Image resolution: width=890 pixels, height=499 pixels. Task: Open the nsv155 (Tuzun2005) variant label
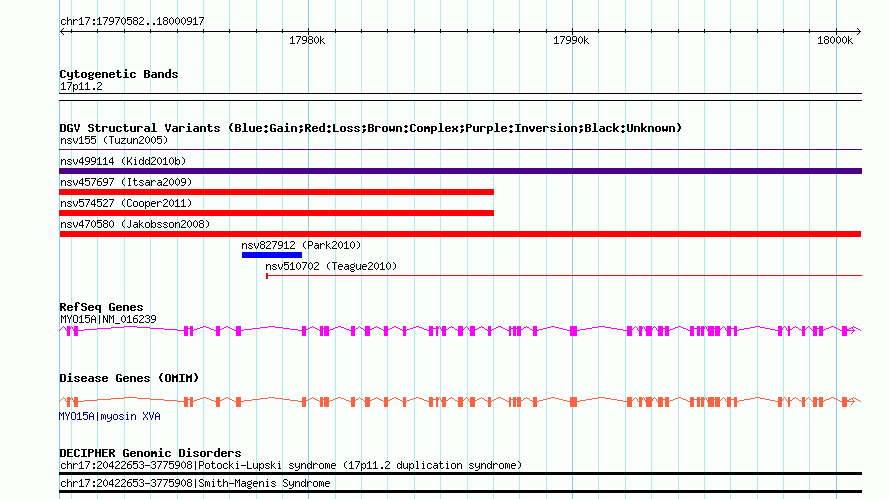114,140
